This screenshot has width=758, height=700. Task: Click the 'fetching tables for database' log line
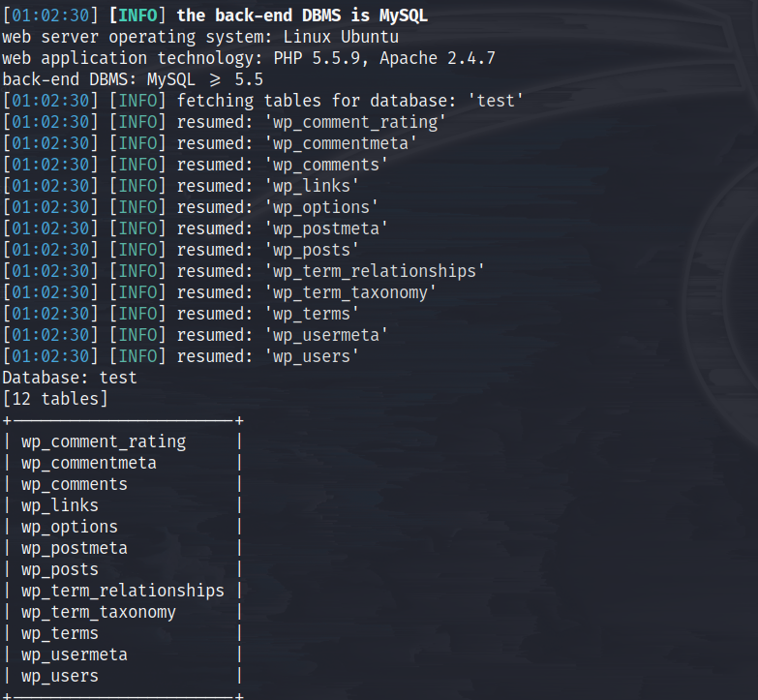(263, 101)
